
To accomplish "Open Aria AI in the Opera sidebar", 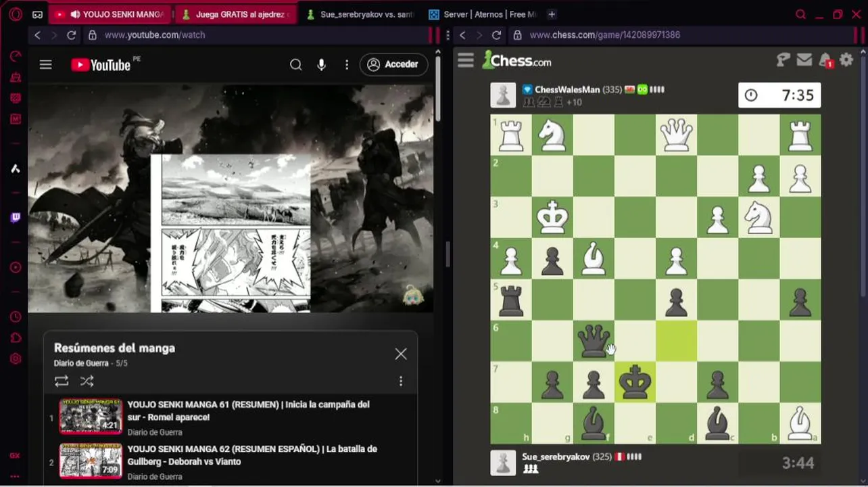I will 16,168.
